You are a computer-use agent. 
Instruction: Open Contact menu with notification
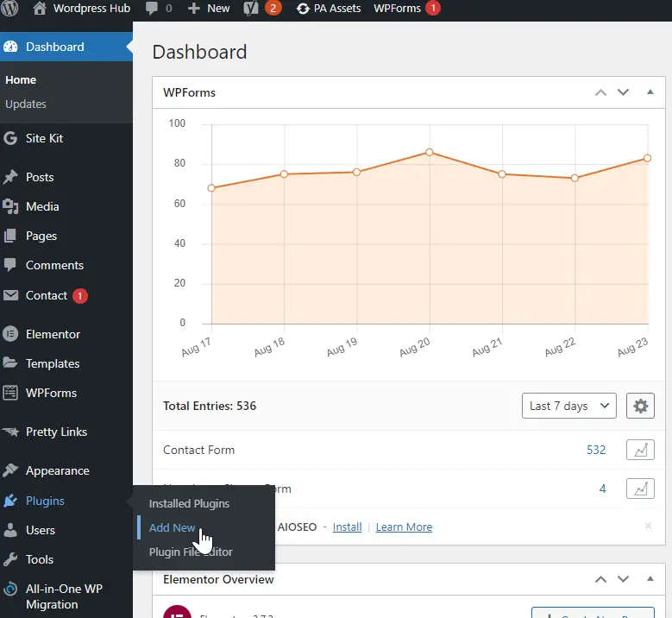(66, 295)
